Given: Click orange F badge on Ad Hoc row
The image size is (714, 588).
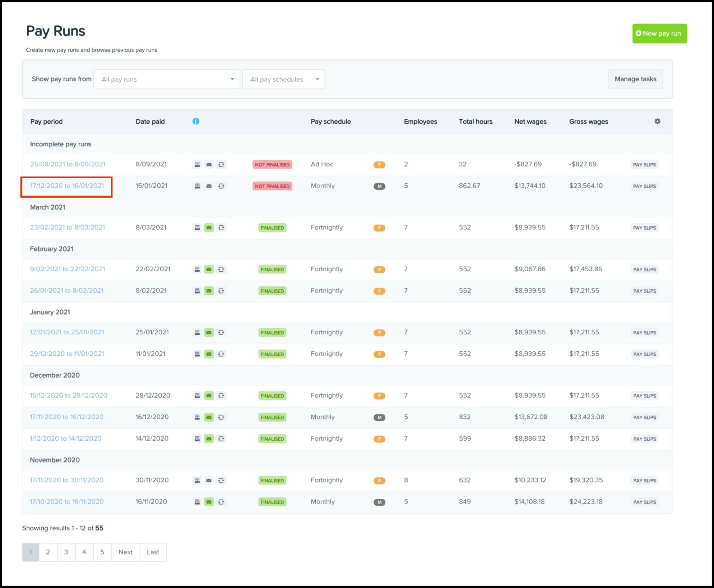Looking at the screenshot, I should (379, 165).
